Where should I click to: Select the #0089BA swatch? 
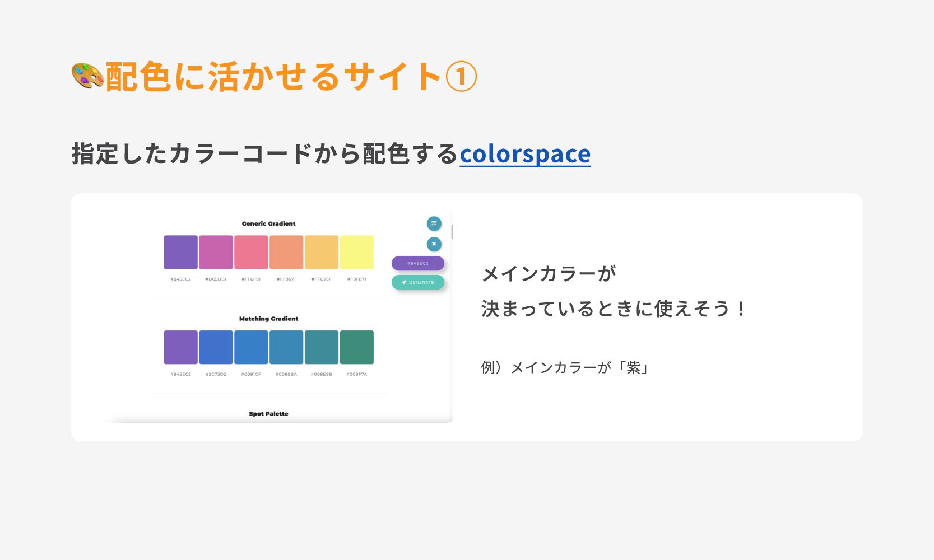(286, 347)
